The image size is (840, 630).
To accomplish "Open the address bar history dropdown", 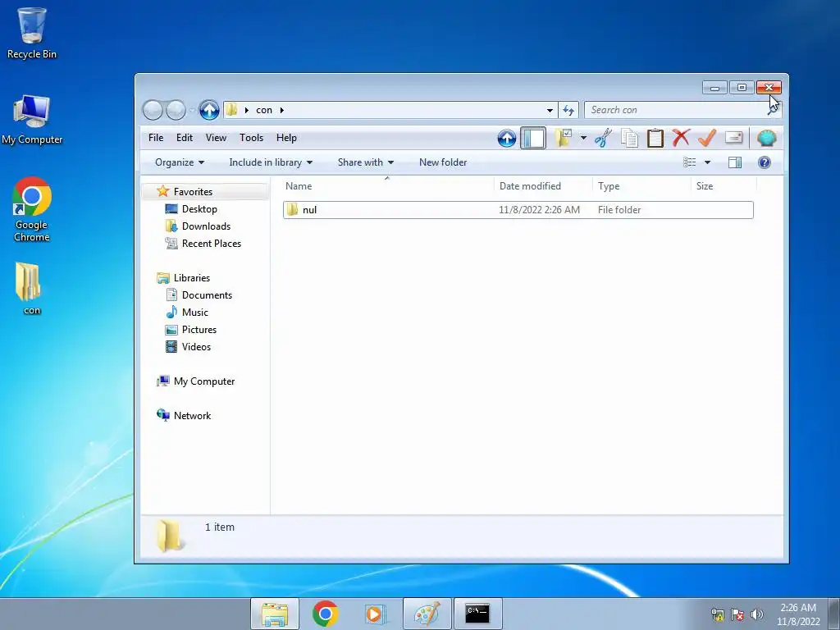I will 550,111.
